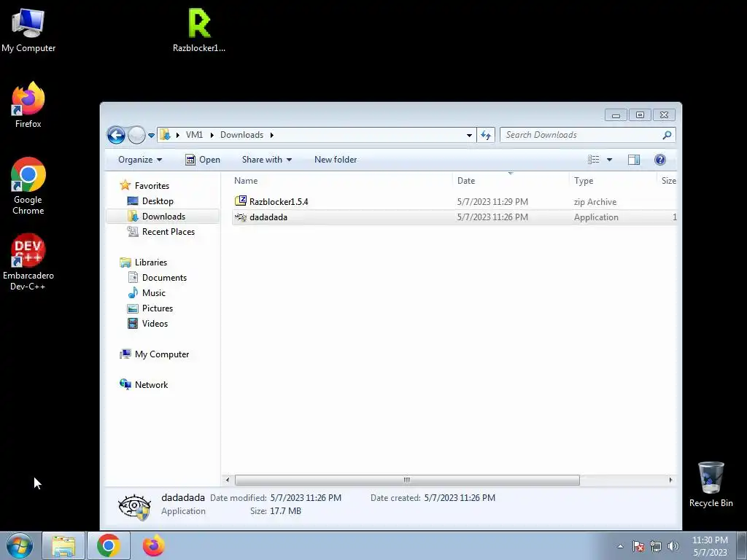Select Network in navigation pane

[x=151, y=385]
